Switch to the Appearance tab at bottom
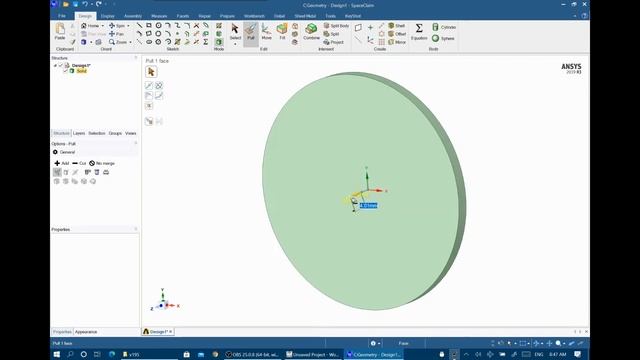 [86, 332]
